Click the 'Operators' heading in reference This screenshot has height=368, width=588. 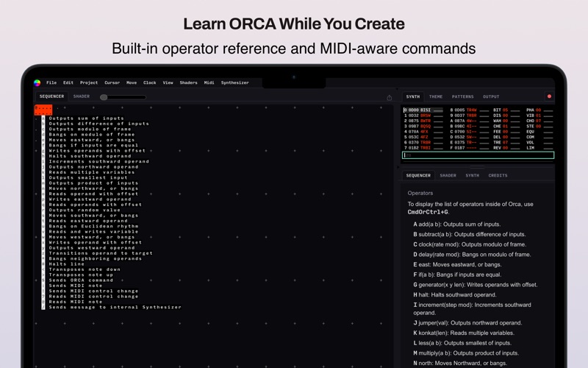(420, 193)
